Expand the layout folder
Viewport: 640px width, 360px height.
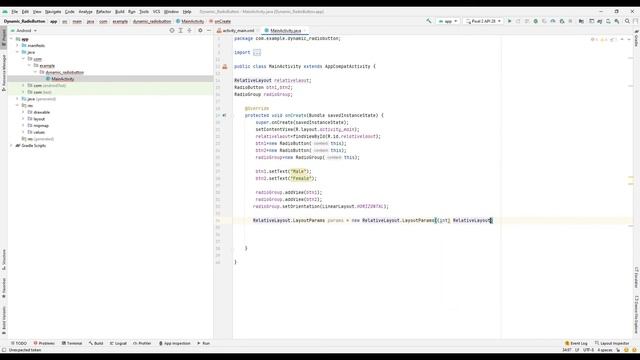click(x=23, y=119)
